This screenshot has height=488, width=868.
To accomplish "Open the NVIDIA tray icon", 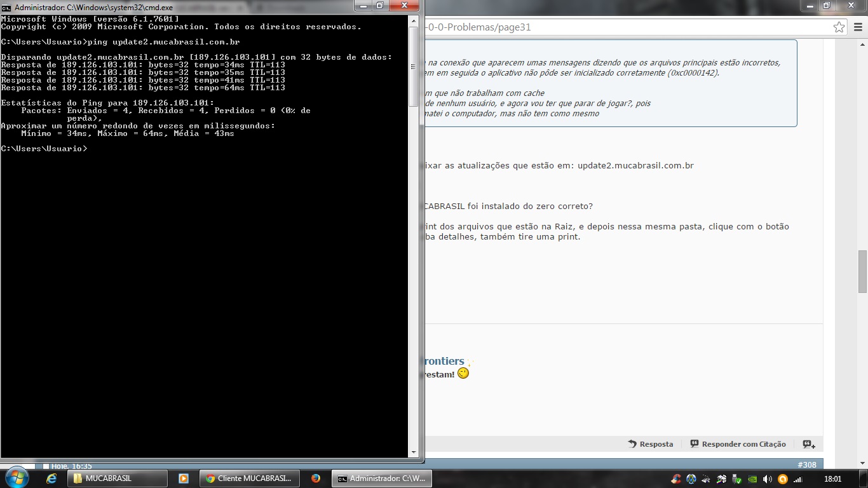I will coord(752,479).
